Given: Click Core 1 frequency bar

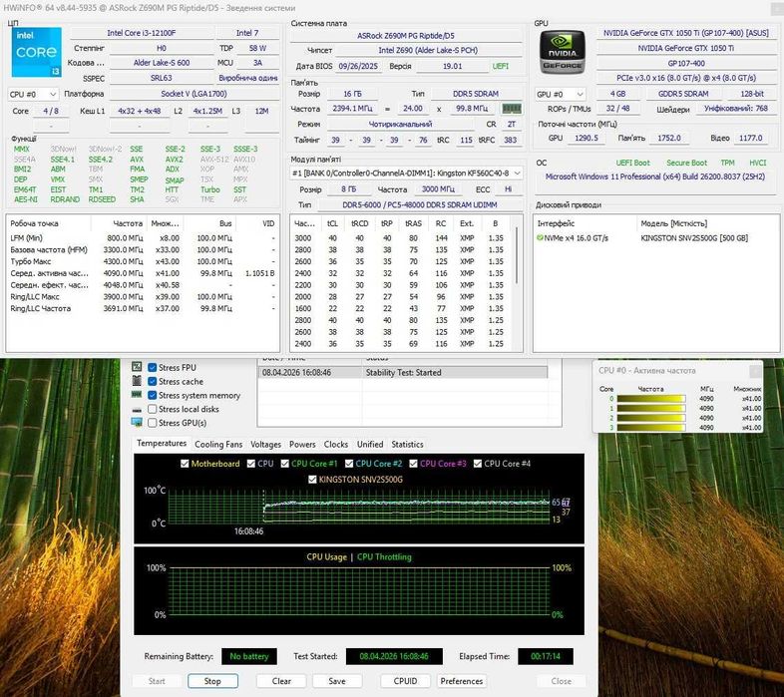Looking at the screenshot, I should 650,408.
